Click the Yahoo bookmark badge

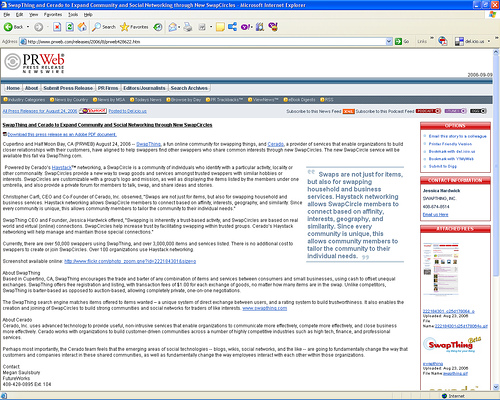point(93,111)
